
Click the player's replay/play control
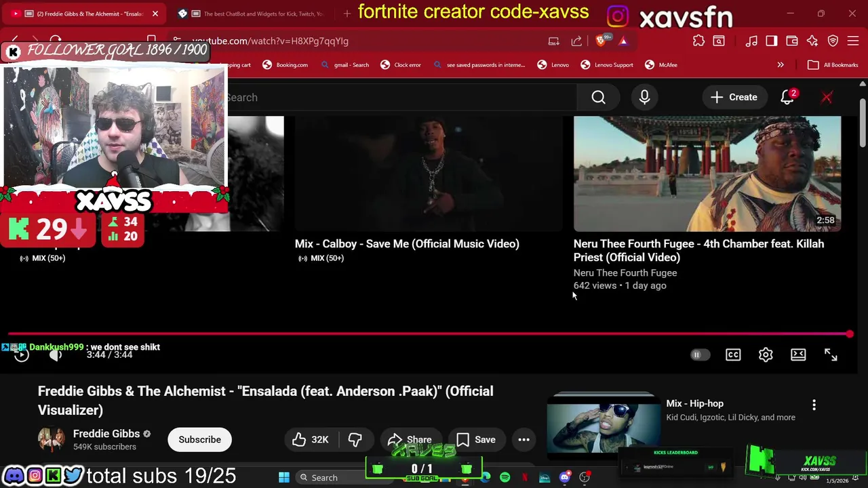click(x=21, y=354)
